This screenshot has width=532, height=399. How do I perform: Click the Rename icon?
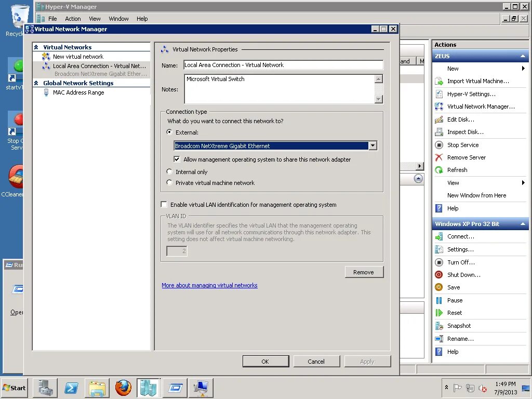tap(438, 339)
